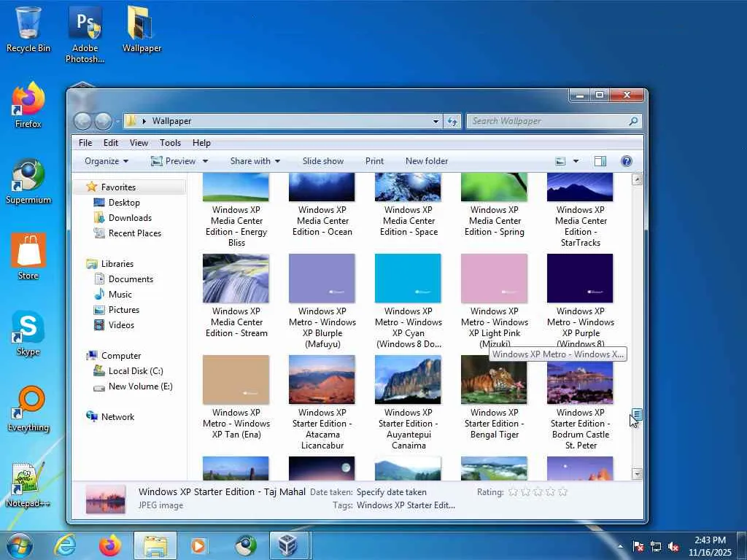Open the Windows Start button
The width and height of the screenshot is (747, 560).
pyautogui.click(x=20, y=545)
